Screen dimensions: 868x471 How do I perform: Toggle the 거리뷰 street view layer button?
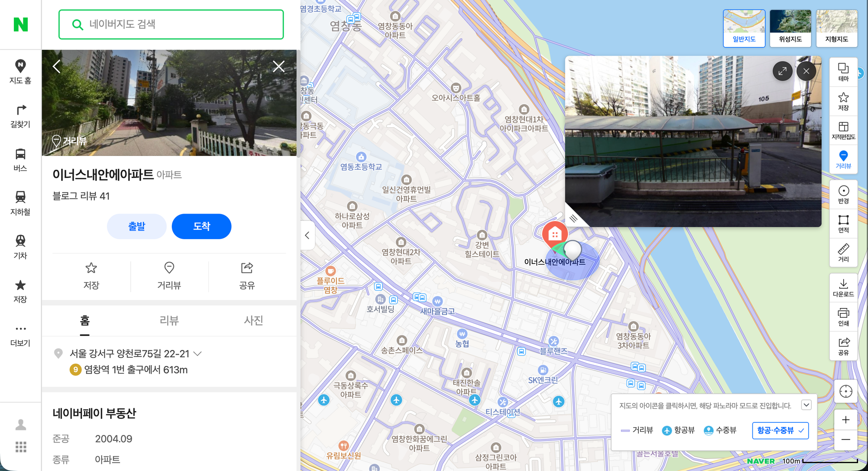[843, 159]
